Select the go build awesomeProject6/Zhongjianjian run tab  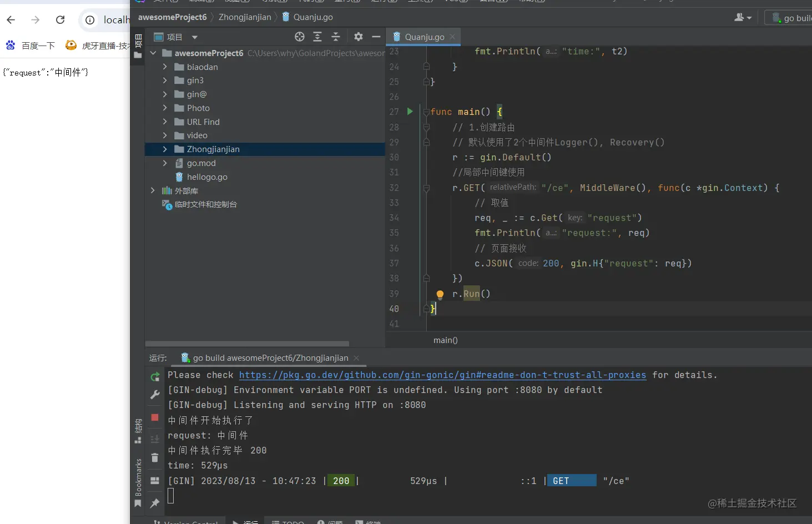pyautogui.click(x=270, y=358)
